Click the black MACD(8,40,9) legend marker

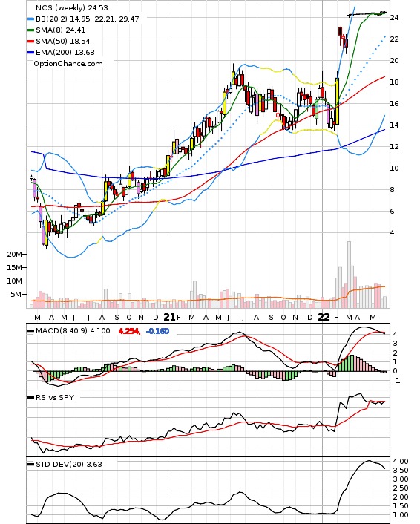click(x=30, y=331)
